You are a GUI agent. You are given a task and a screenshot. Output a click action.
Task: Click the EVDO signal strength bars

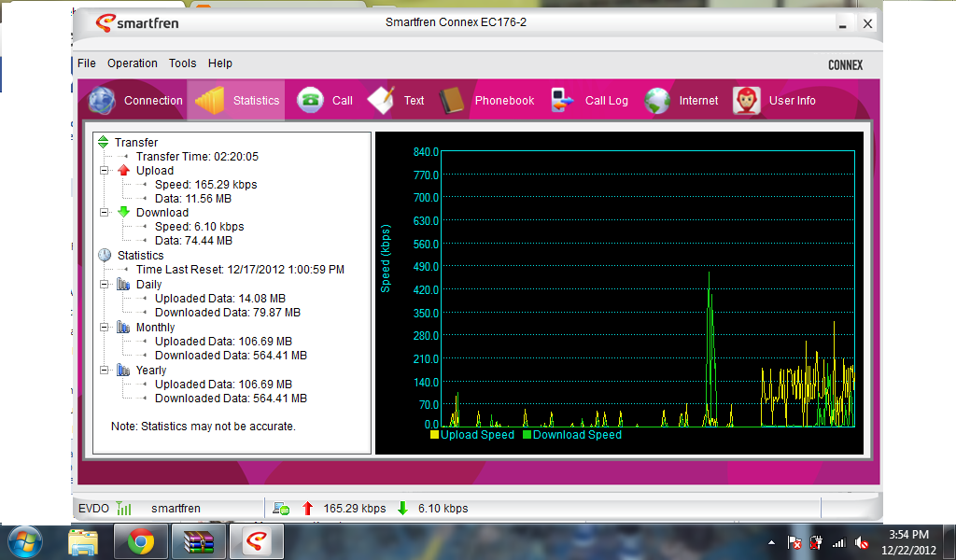pyautogui.click(x=124, y=508)
